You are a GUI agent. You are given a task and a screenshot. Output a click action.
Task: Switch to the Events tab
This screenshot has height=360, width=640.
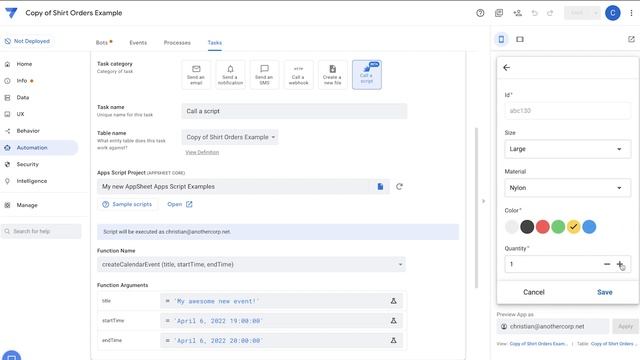pyautogui.click(x=138, y=42)
